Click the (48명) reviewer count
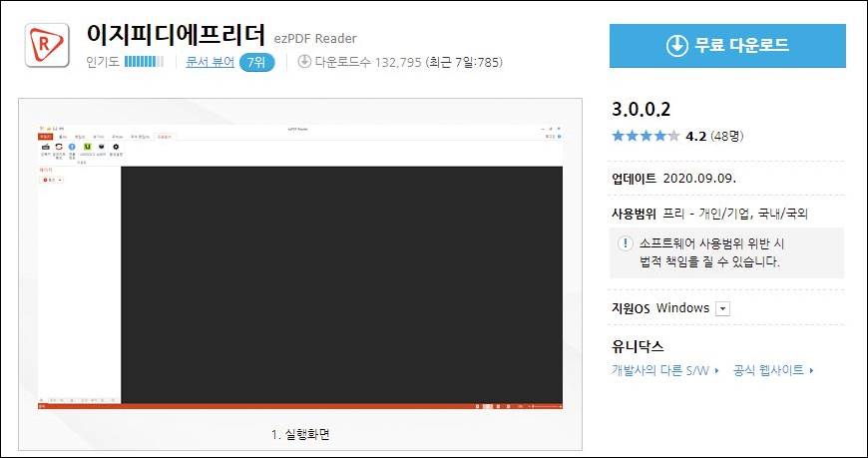Image resolution: width=868 pixels, height=458 pixels. tap(727, 137)
